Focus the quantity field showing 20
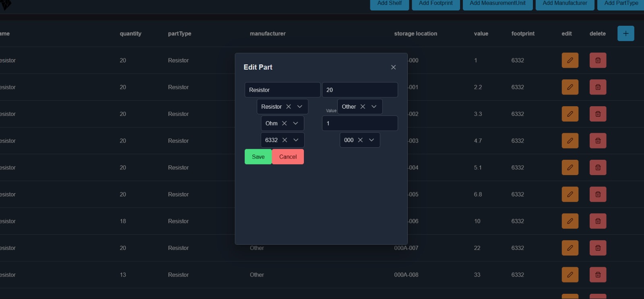Screen dimensions: 644x299 point(359,90)
